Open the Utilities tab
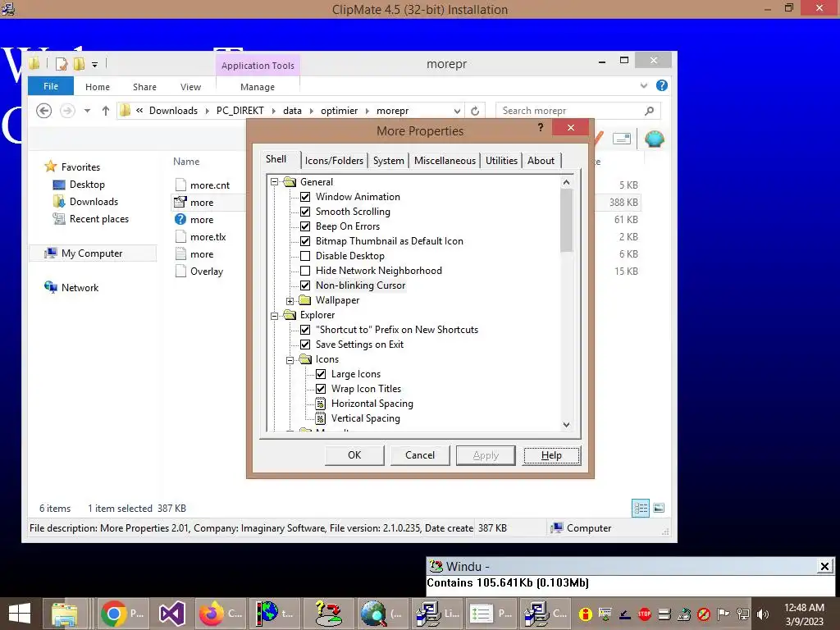This screenshot has width=840, height=630. click(501, 161)
